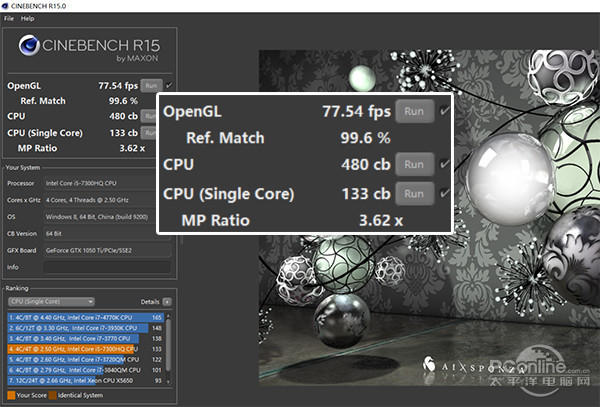Viewport: 600px width, 407px height.
Task: Select the orange ranking row Intel Core i5-7300HQ
Action: click(86, 349)
